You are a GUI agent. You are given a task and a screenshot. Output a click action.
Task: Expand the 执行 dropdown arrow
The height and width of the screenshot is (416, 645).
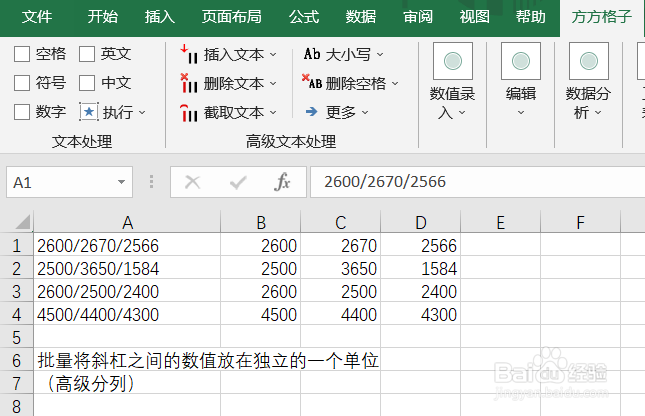(x=142, y=112)
